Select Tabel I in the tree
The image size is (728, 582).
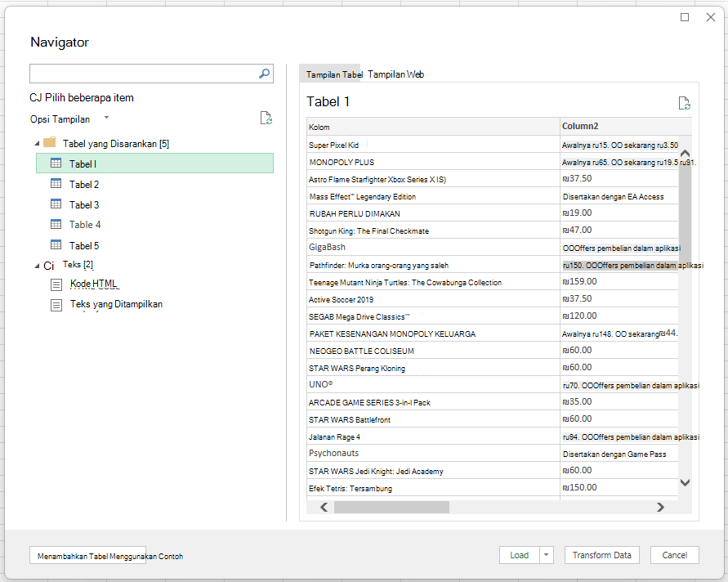pyautogui.click(x=154, y=163)
